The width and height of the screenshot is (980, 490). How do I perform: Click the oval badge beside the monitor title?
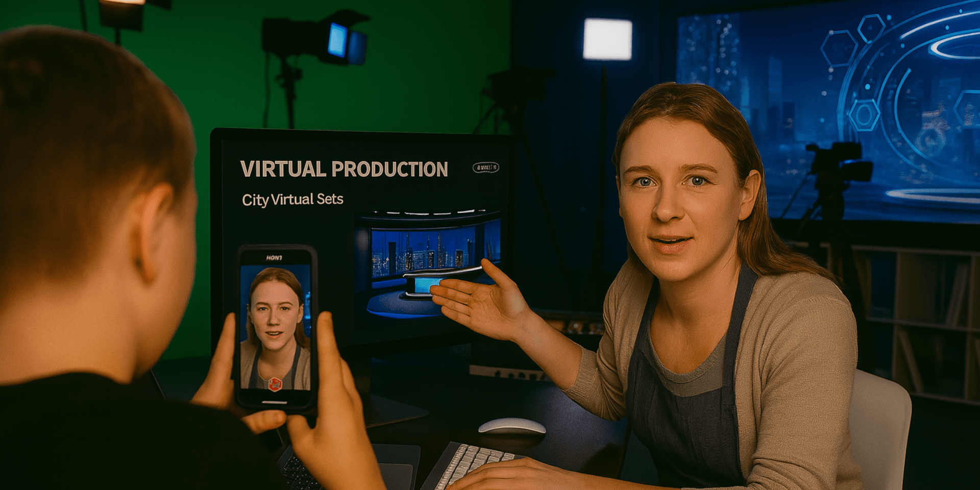(x=485, y=167)
